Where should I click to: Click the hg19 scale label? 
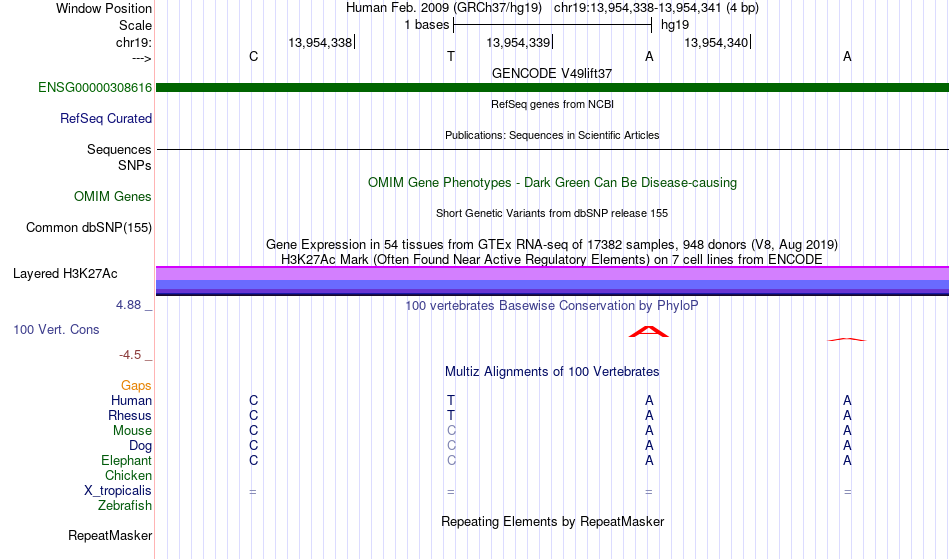coord(675,25)
